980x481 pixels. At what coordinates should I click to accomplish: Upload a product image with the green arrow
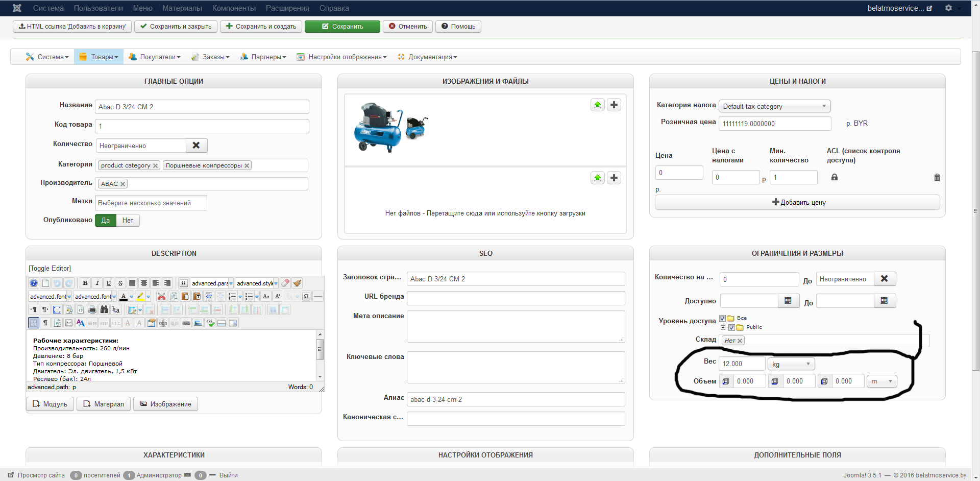598,105
